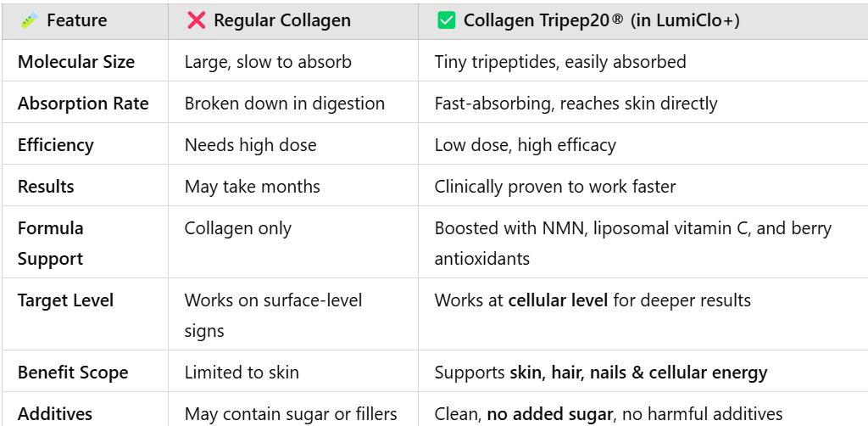The width and height of the screenshot is (868, 426).
Task: Click the Efficiency row label
Action: pyautogui.click(x=55, y=145)
